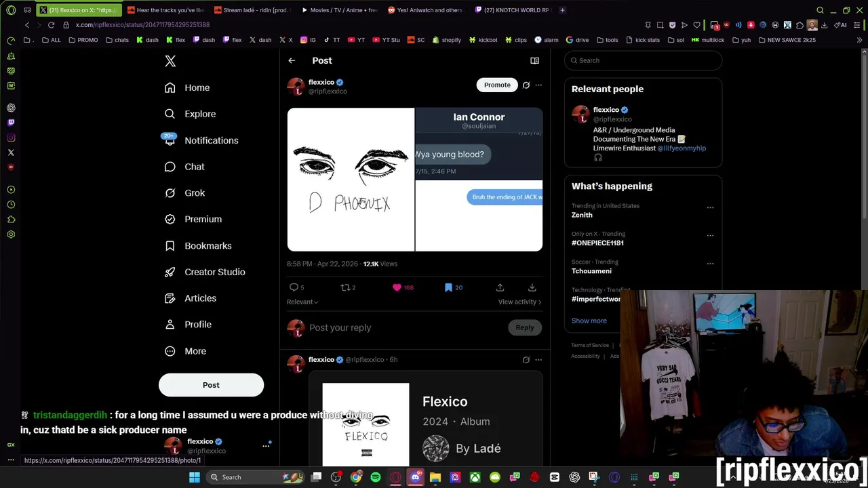Expand the More menu in X sidebar
868x488 pixels.
[185, 351]
